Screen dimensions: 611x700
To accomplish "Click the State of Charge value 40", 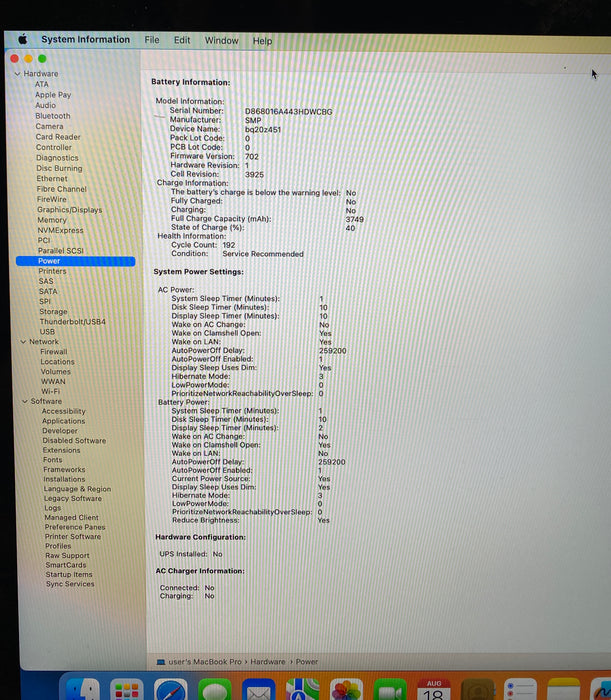I will pos(350,228).
